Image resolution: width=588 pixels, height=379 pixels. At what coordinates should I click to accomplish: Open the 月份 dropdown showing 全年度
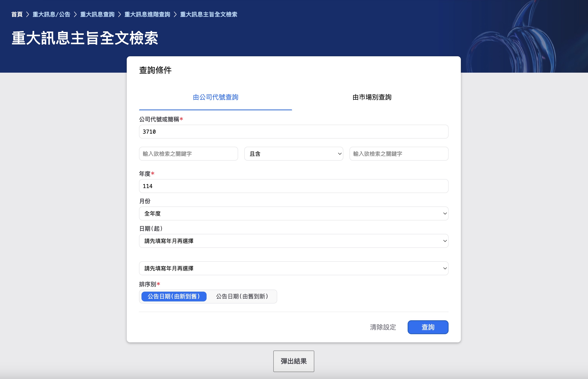pyautogui.click(x=294, y=213)
